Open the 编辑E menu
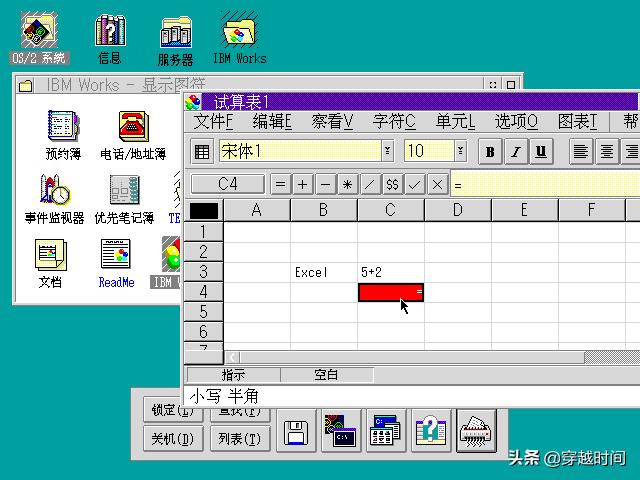 (272, 122)
